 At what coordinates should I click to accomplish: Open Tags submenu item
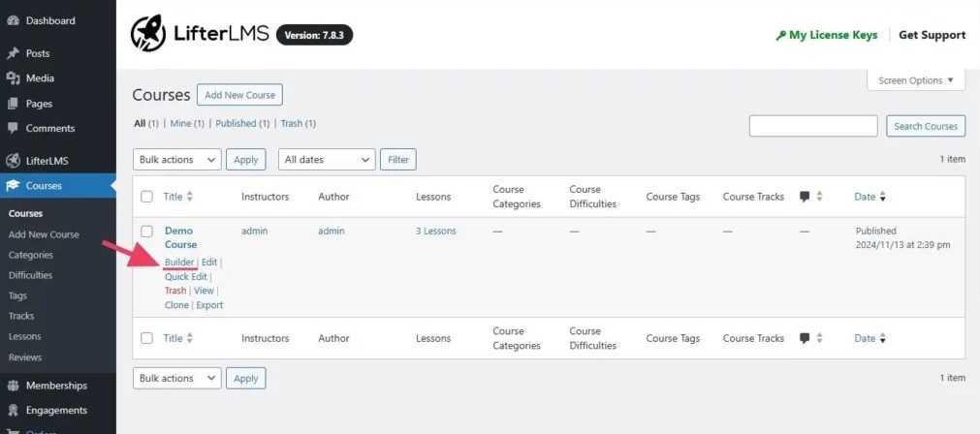pyautogui.click(x=17, y=296)
